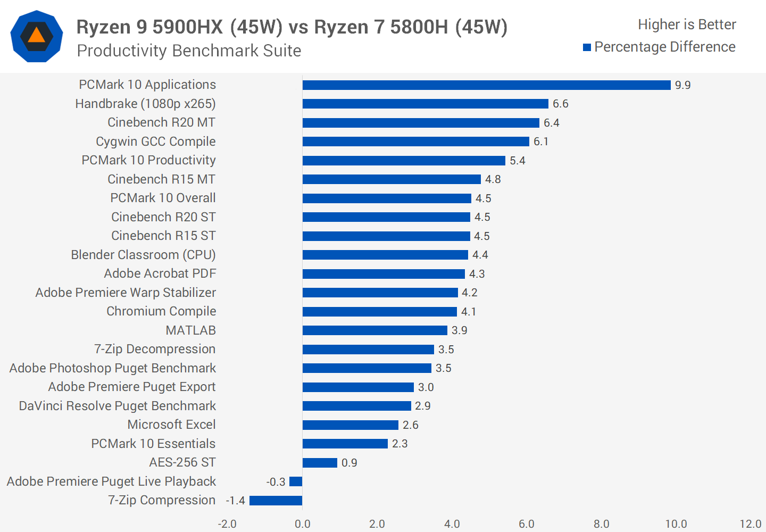Click the 10.0 x-axis tick label
766x532 pixels.
(x=676, y=524)
